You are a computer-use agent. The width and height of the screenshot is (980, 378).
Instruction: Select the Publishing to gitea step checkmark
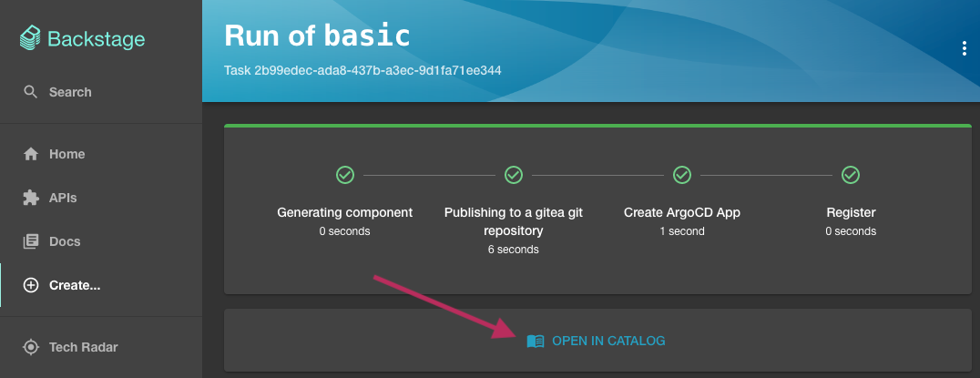514,175
